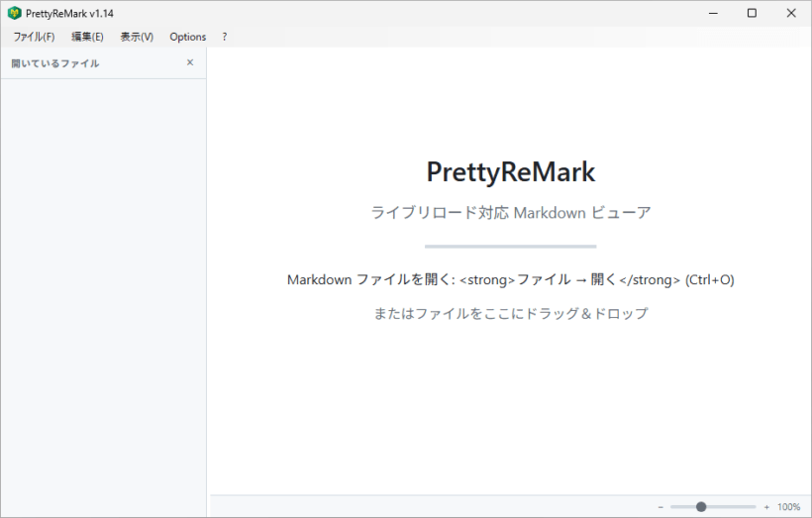Close the PrettyReMark window

point(791,14)
